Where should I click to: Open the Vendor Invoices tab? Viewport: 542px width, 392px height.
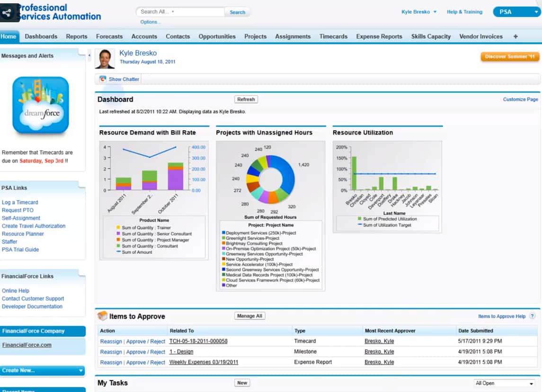(481, 36)
